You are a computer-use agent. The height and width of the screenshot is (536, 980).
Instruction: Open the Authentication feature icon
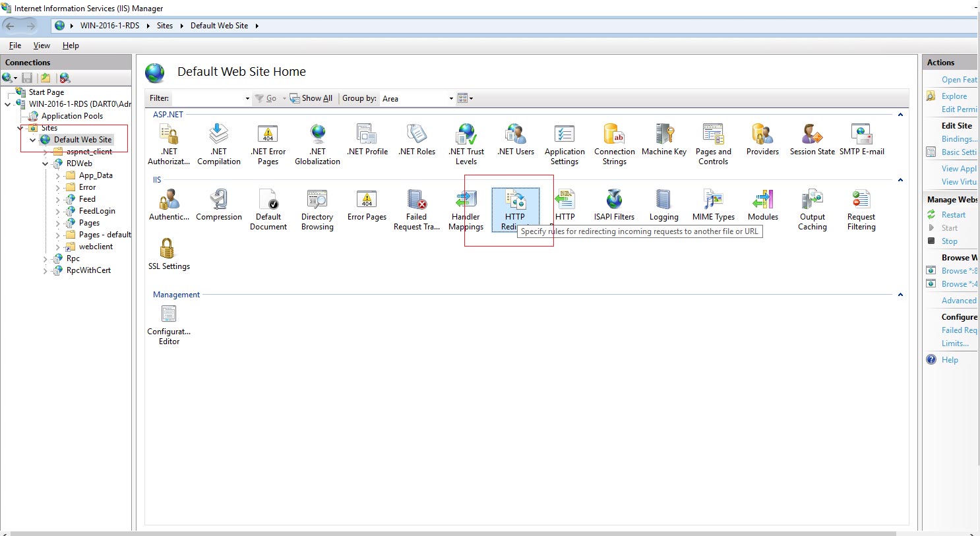click(169, 205)
